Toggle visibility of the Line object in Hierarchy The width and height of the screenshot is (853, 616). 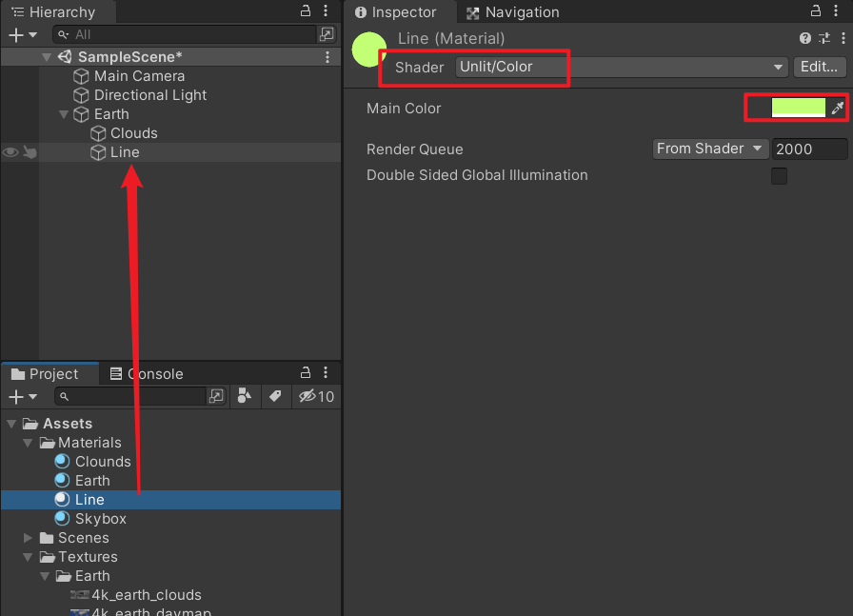coord(9,151)
